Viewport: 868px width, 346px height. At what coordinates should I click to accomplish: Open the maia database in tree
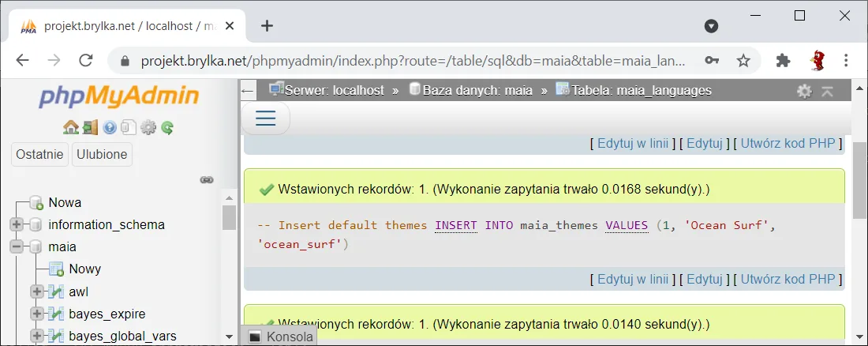point(62,246)
